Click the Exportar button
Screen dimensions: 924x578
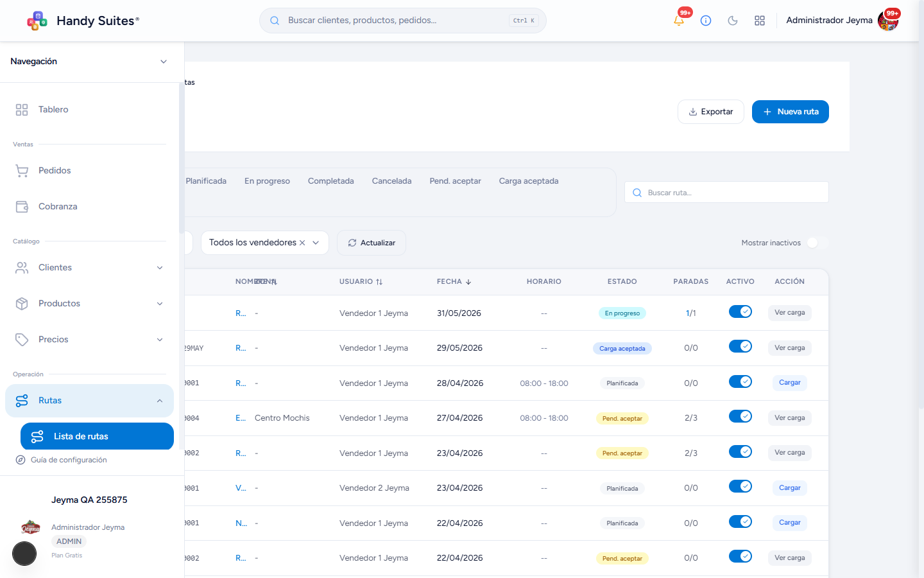click(x=711, y=112)
